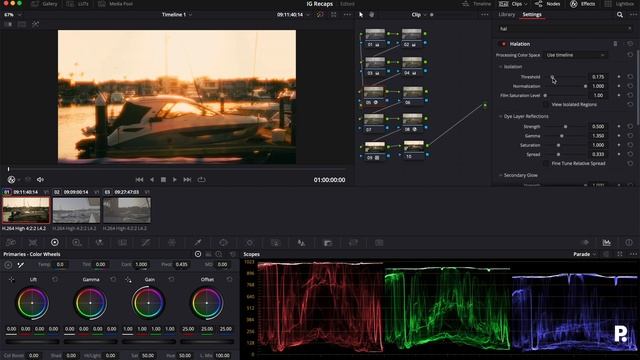Toggle the Nodes panel button
Screen dimensions: 640x360
[547, 4]
